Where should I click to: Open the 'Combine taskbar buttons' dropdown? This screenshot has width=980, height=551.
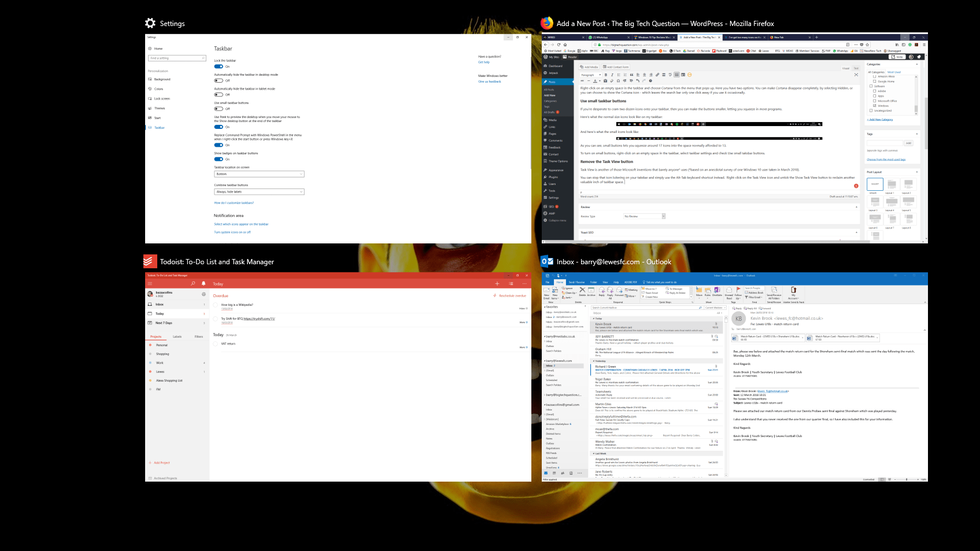coord(259,191)
